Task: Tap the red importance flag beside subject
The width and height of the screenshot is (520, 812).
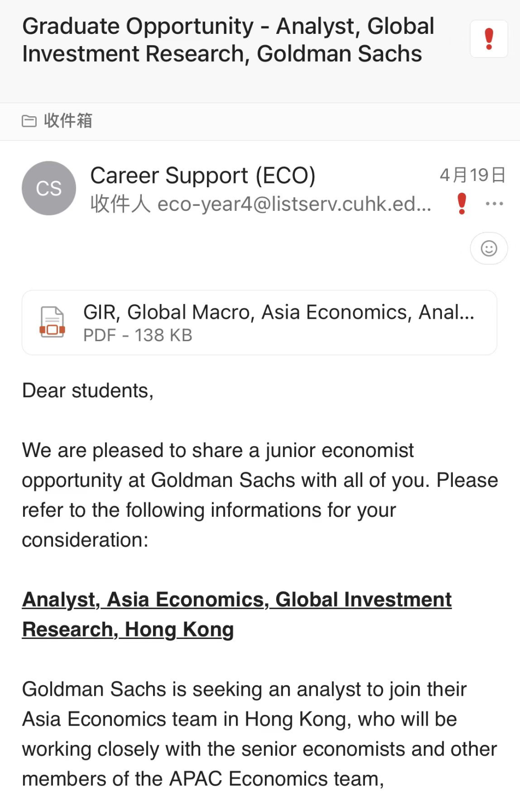Action: coord(489,39)
